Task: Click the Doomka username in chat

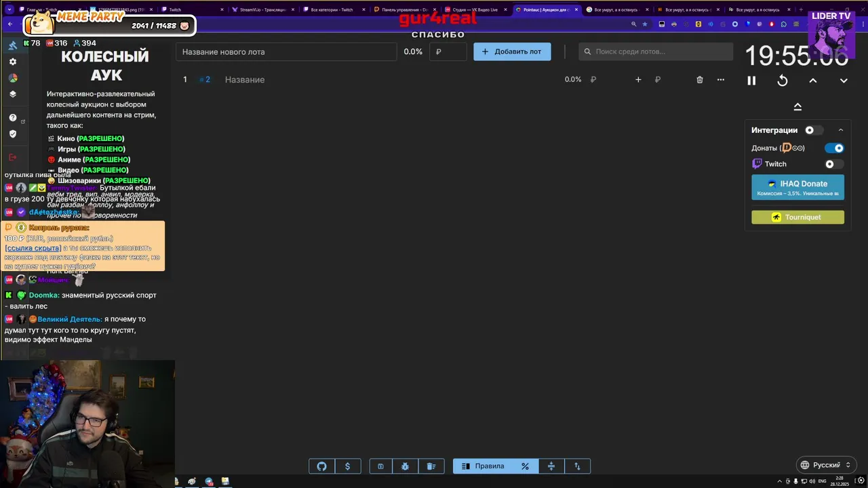Action: (44, 296)
